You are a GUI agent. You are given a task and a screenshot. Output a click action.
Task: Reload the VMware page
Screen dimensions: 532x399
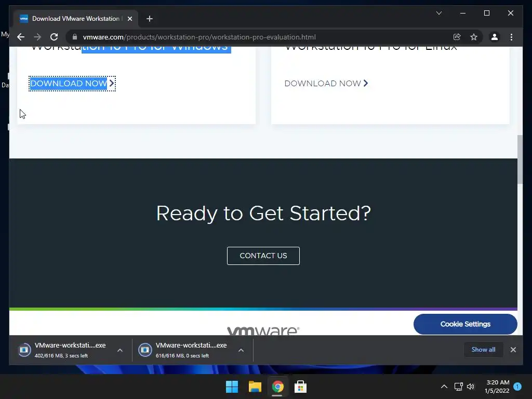(x=54, y=37)
